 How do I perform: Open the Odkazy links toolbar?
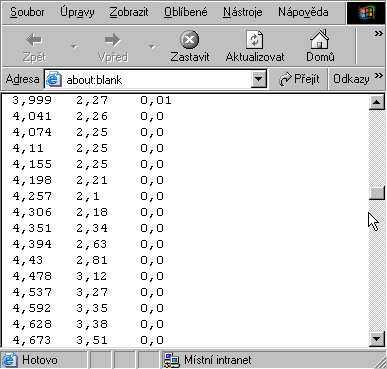(x=351, y=79)
